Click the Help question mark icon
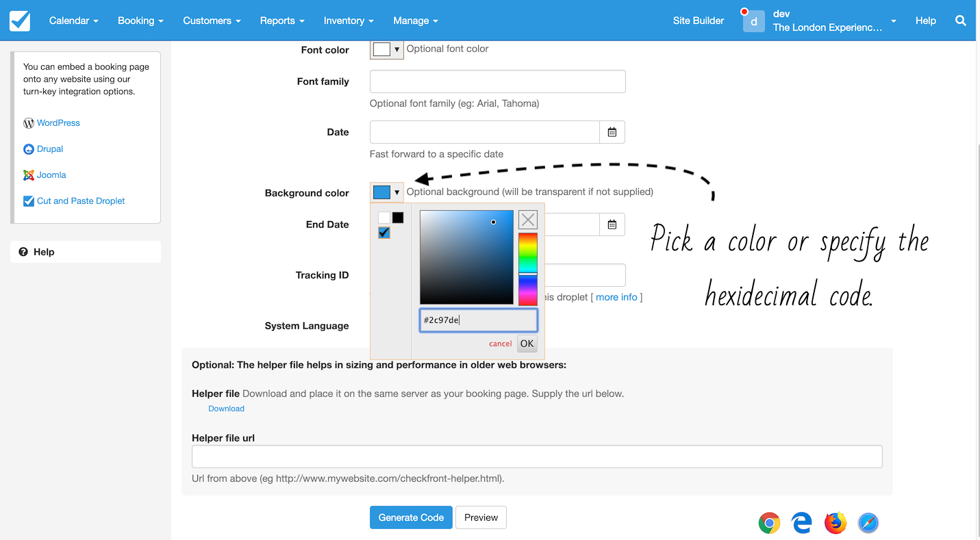980x540 pixels. (x=23, y=252)
